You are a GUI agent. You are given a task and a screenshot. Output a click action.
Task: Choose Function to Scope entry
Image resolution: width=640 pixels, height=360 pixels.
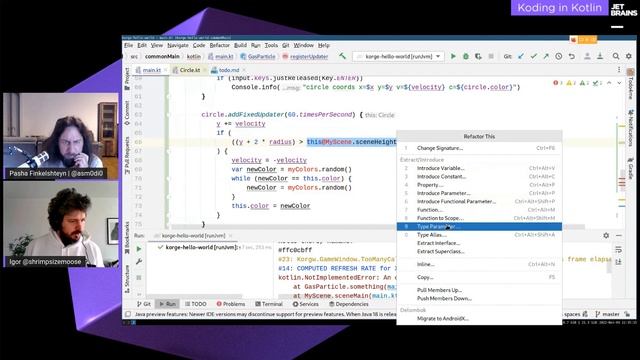(x=479, y=218)
